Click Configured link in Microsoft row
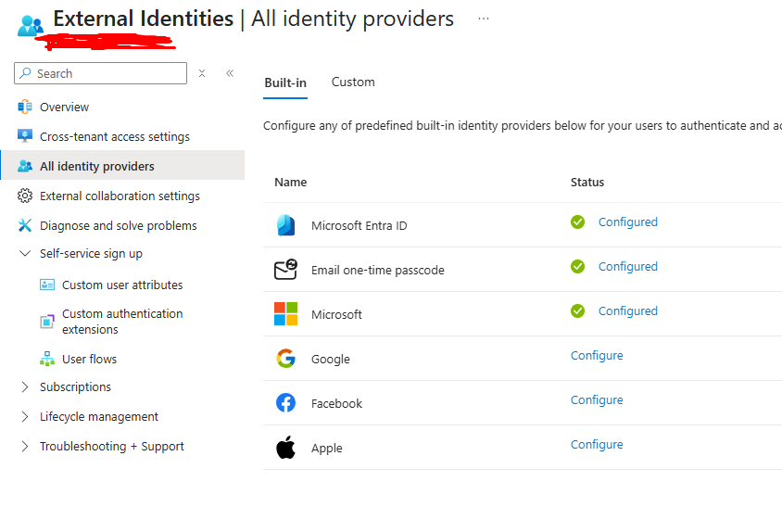 628,310
